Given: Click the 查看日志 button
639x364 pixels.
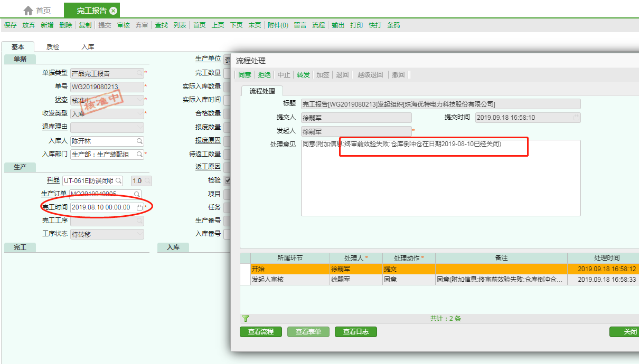Looking at the screenshot, I should coord(355,332).
